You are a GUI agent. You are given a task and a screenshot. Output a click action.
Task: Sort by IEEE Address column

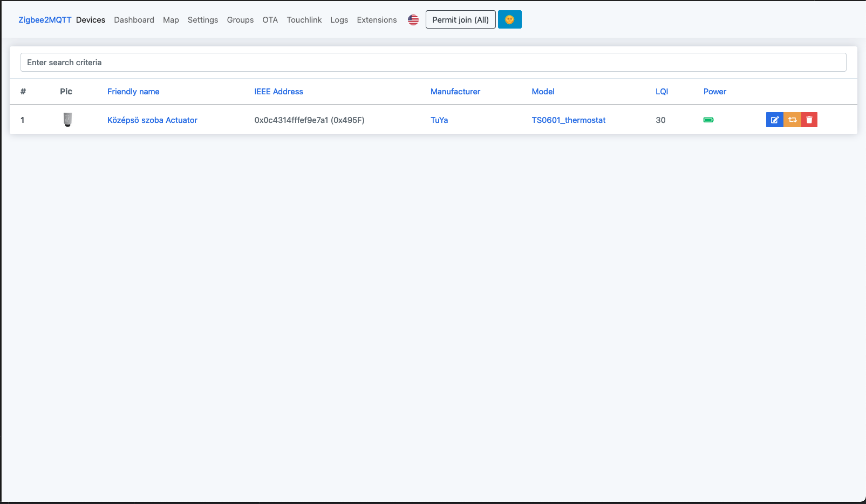tap(278, 92)
